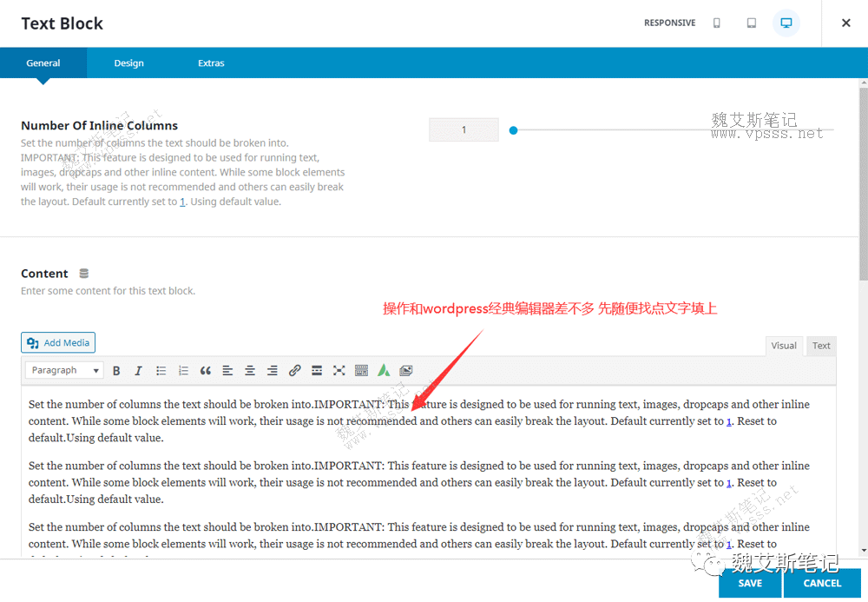Viewport: 868px width, 602px height.
Task: Align text left
Action: (227, 371)
